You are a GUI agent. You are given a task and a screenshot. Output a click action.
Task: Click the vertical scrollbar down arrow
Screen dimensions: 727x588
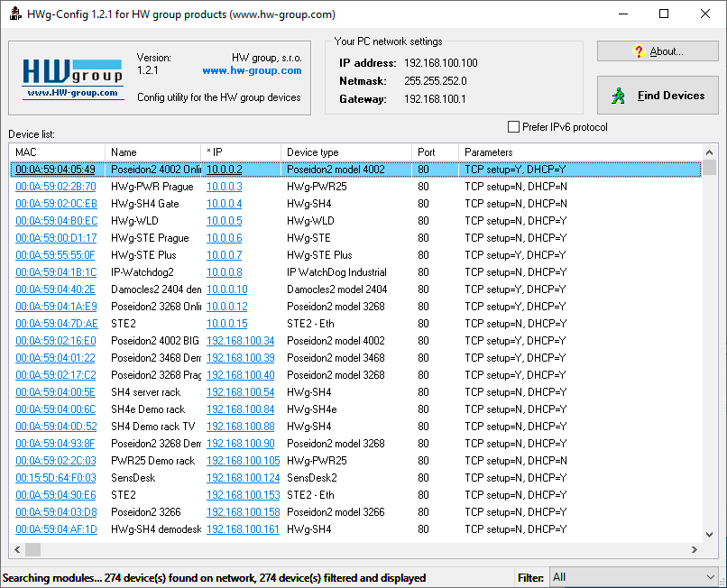[709, 535]
